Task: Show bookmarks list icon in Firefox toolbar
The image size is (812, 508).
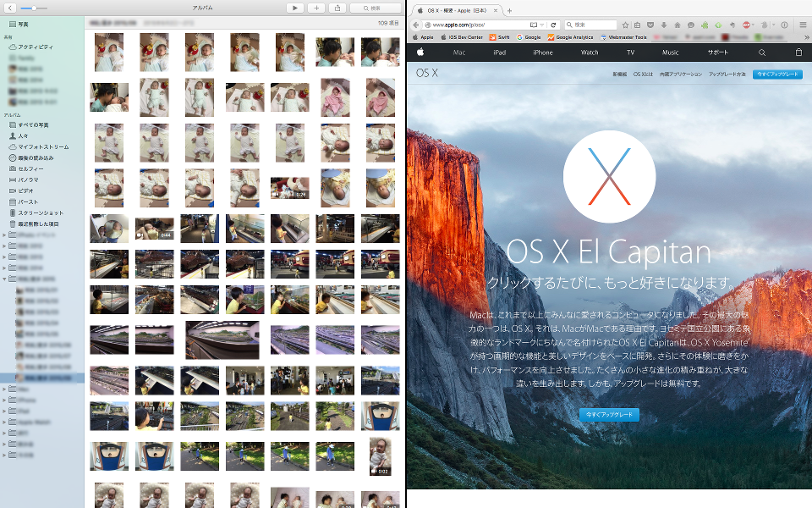Action: [637, 25]
